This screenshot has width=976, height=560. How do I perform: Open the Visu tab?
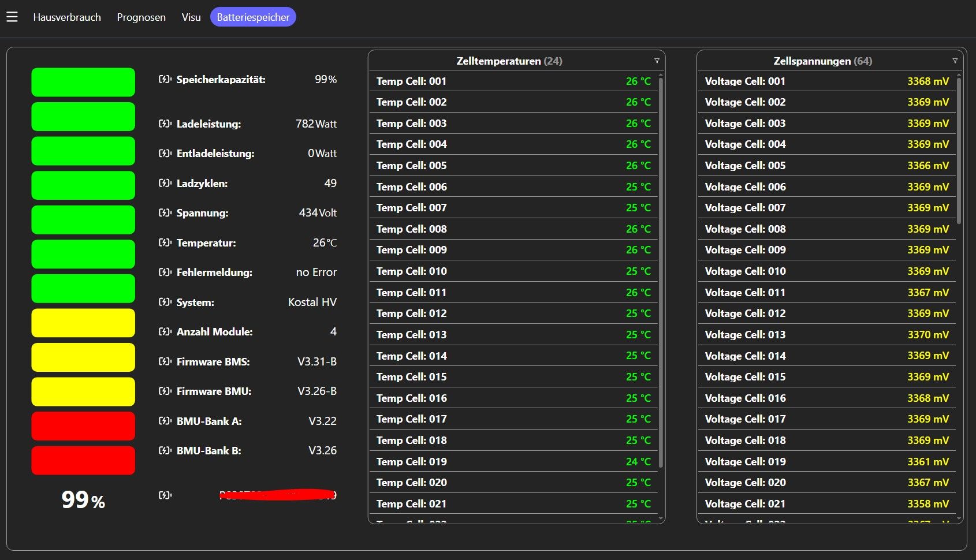pos(191,17)
